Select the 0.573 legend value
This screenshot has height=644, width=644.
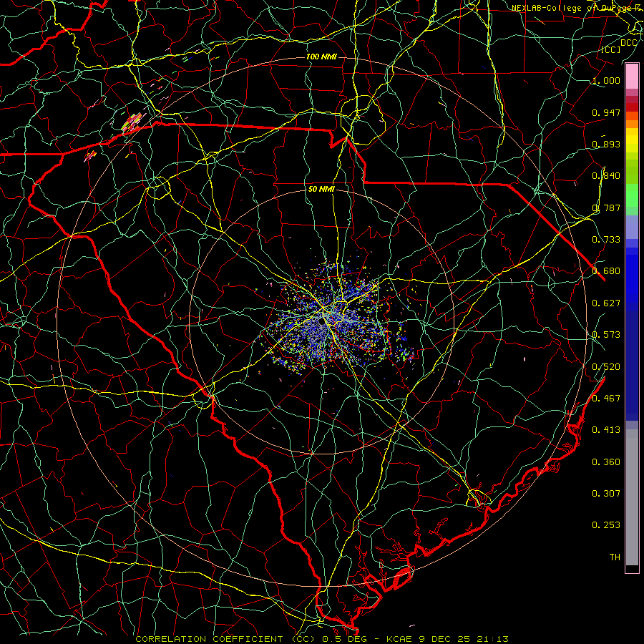click(x=606, y=335)
